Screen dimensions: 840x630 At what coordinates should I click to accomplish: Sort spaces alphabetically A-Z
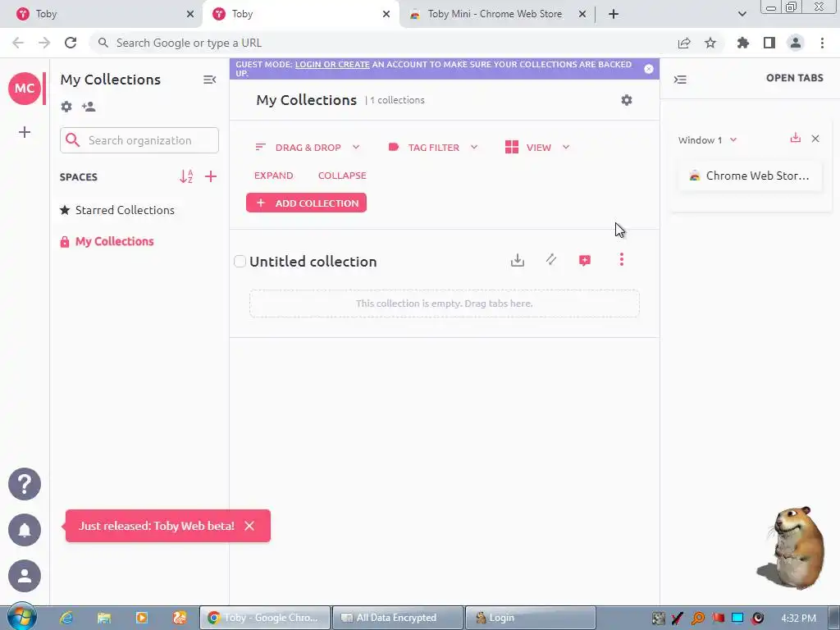186,176
